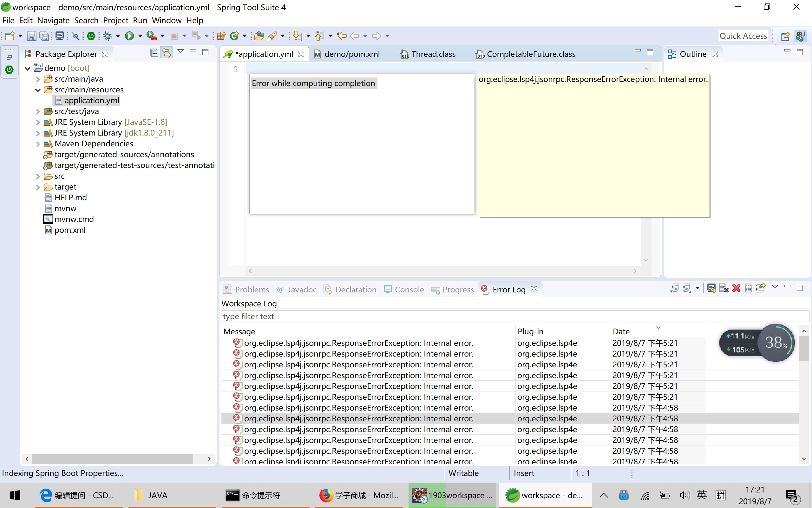
Task: Sort Error Log by Plug-in column header
Action: 563,331
